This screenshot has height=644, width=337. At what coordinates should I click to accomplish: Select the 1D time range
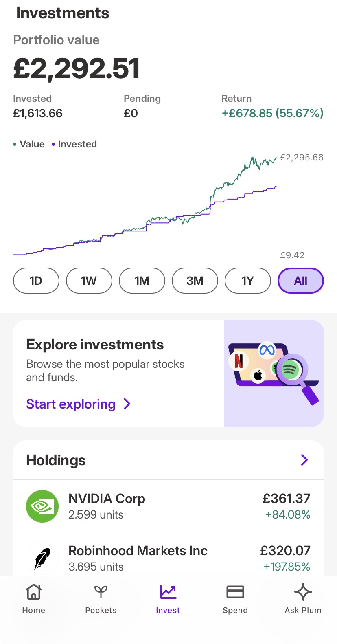pyautogui.click(x=36, y=281)
